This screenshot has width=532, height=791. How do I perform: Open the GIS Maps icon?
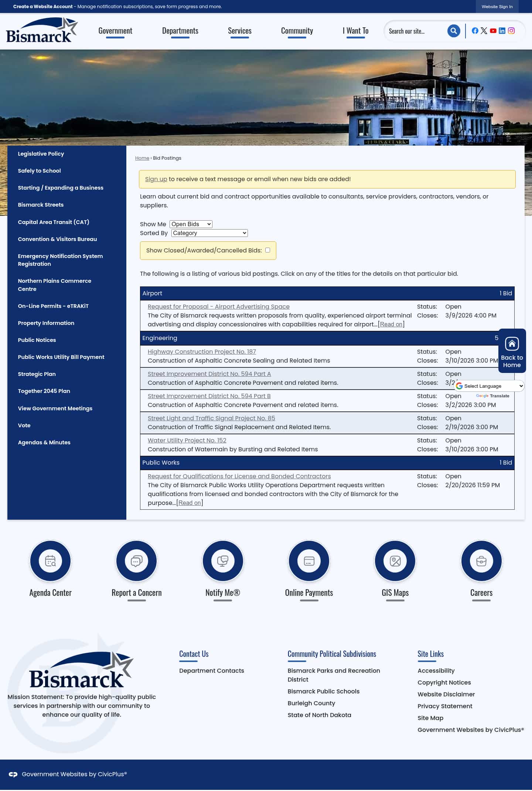(395, 561)
